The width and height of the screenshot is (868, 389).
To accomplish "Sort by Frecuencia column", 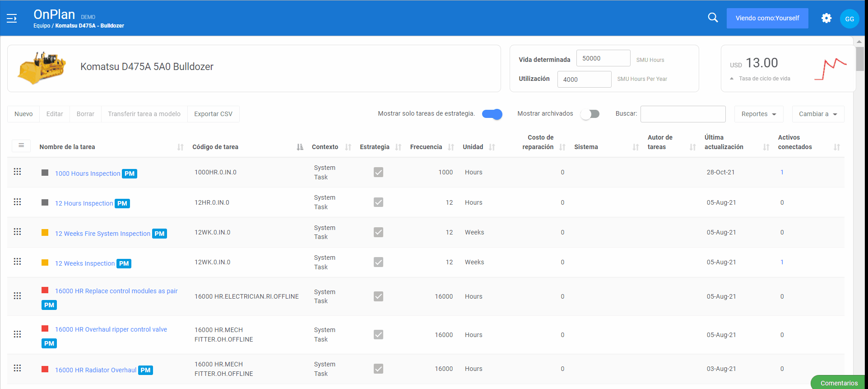I will click(x=451, y=147).
